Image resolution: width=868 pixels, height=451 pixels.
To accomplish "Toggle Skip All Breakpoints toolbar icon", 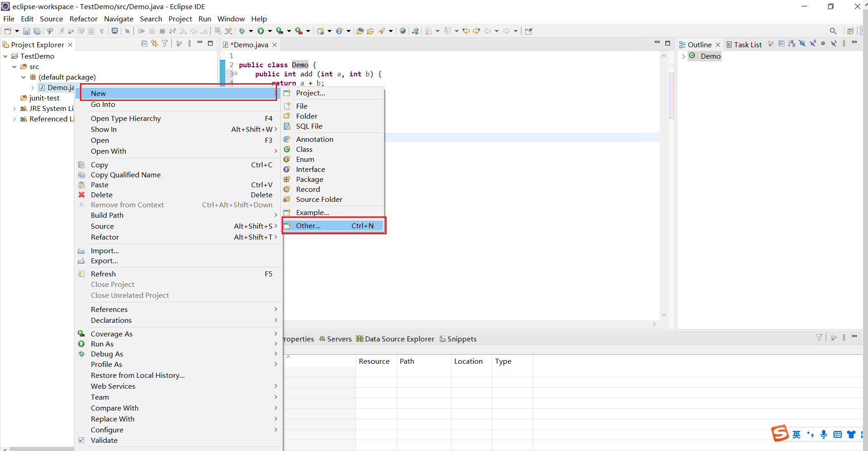I will click(x=127, y=31).
